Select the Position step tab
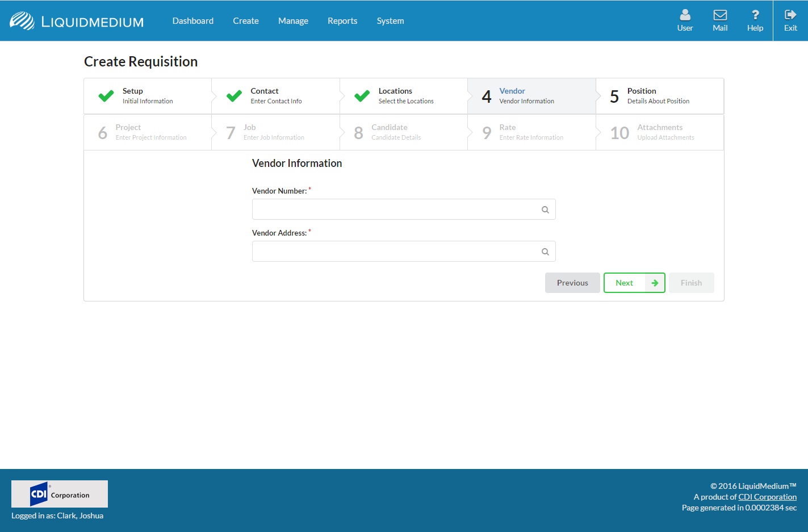Viewport: 808px width, 532px height. pyautogui.click(x=659, y=96)
